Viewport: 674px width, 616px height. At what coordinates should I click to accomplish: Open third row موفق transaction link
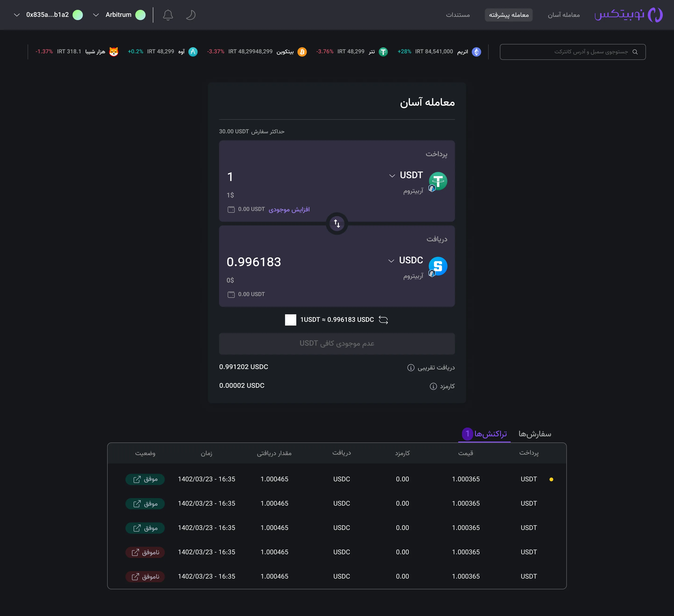tap(145, 528)
